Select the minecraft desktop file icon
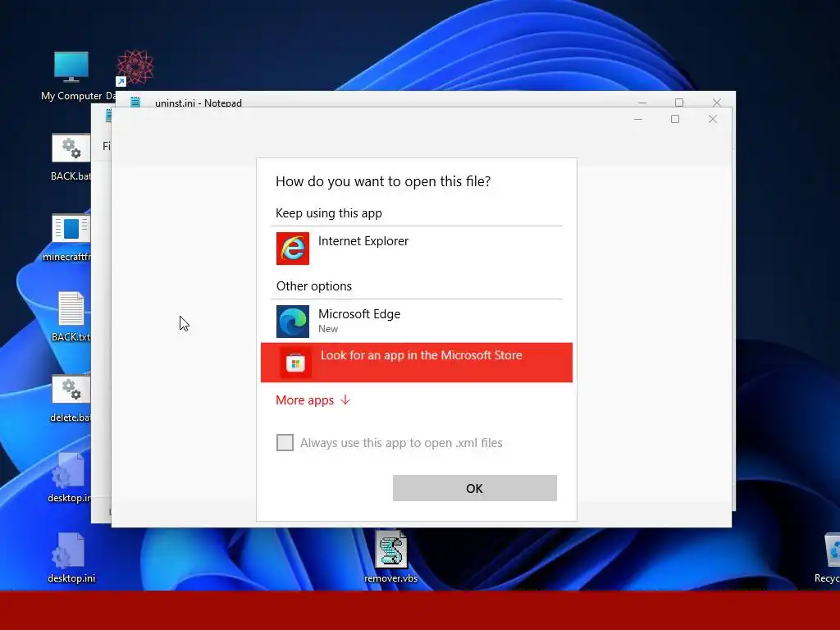Image resolution: width=840 pixels, height=630 pixels. (71, 229)
